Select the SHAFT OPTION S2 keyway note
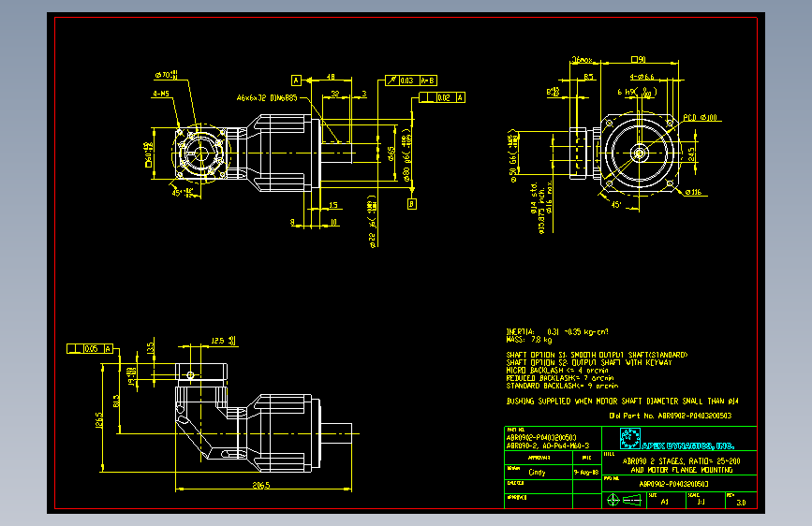 coord(589,363)
